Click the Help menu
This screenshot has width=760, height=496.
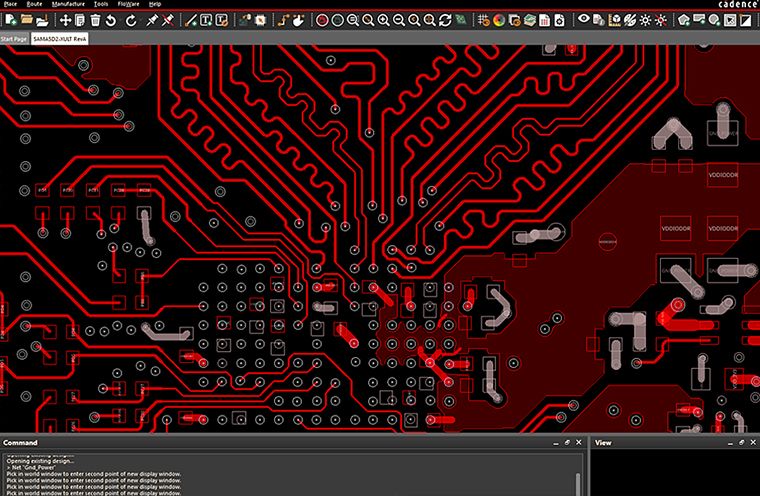click(154, 4)
